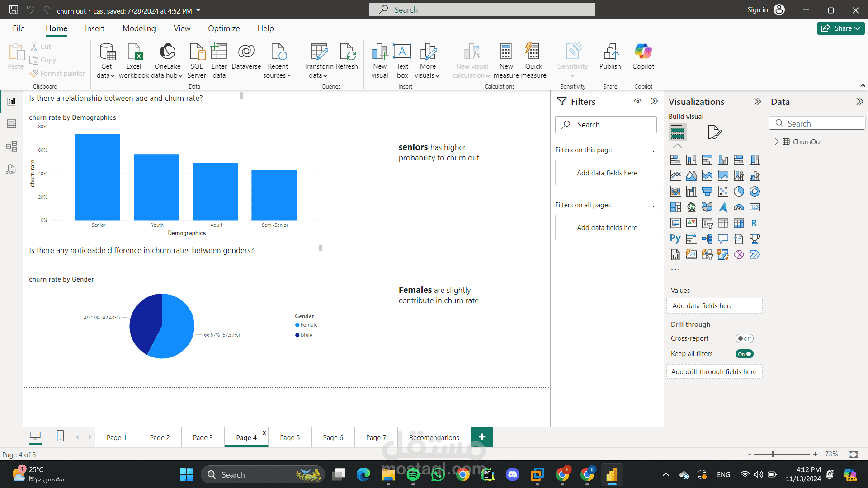Select the gauge visualization icon
This screenshot has height=488, width=868.
pyautogui.click(x=739, y=207)
